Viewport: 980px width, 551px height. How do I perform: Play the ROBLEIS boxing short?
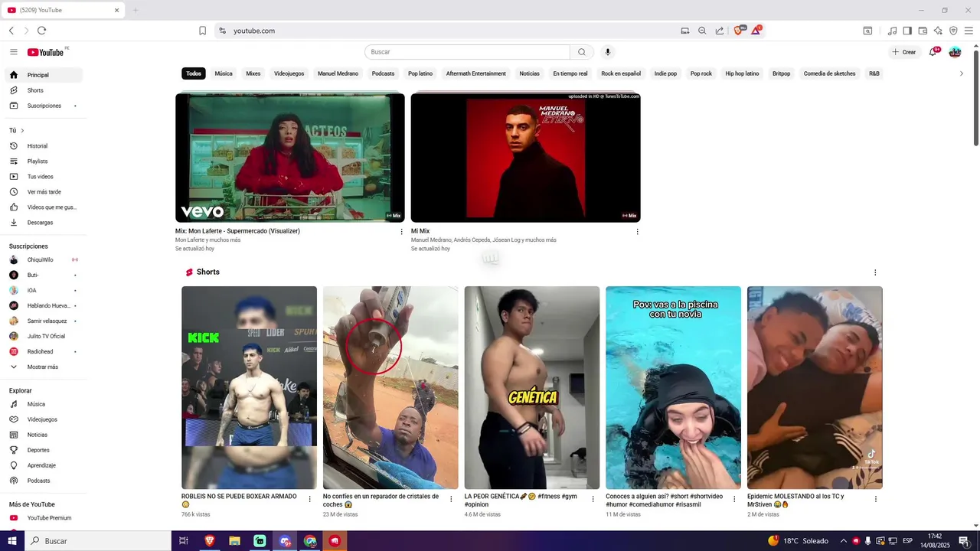click(249, 387)
